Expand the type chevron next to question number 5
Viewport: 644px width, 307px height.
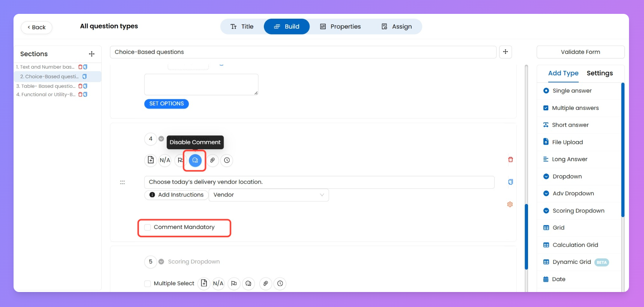pyautogui.click(x=161, y=262)
